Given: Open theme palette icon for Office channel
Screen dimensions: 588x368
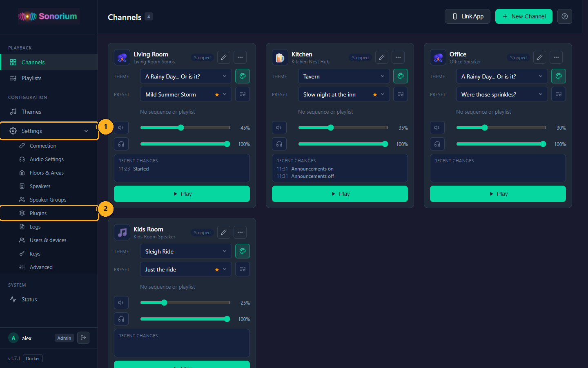Looking at the screenshot, I should pyautogui.click(x=559, y=76).
